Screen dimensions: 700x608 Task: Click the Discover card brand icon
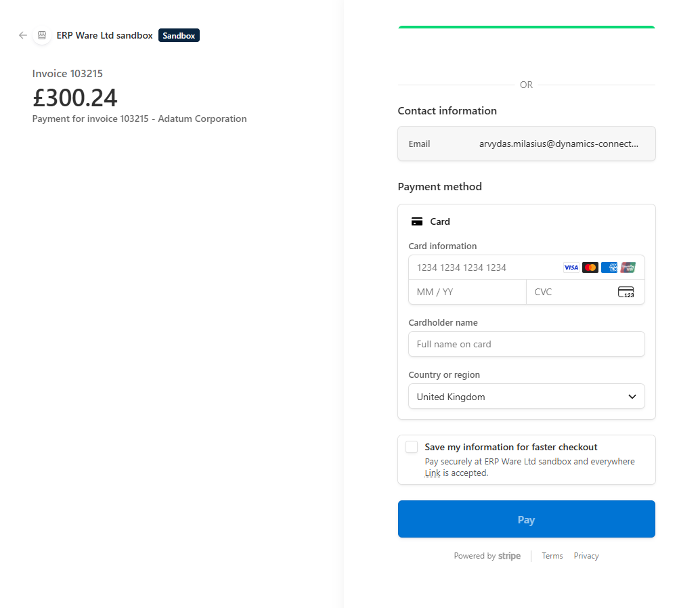click(x=628, y=267)
